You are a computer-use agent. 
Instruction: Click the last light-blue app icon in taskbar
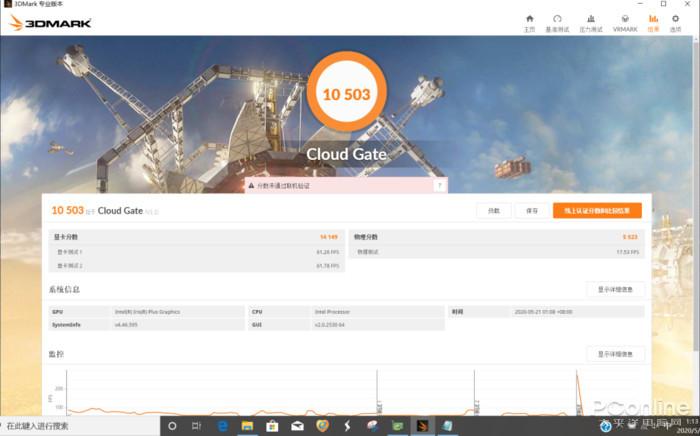447,426
